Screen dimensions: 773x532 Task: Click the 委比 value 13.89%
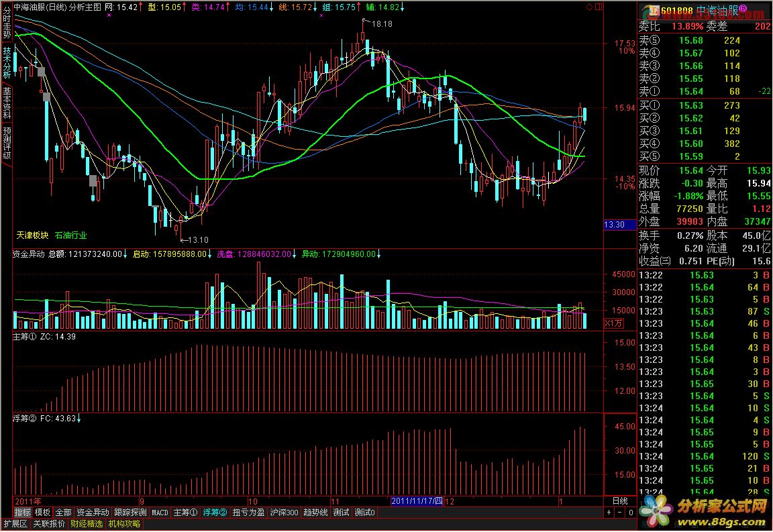coord(687,27)
